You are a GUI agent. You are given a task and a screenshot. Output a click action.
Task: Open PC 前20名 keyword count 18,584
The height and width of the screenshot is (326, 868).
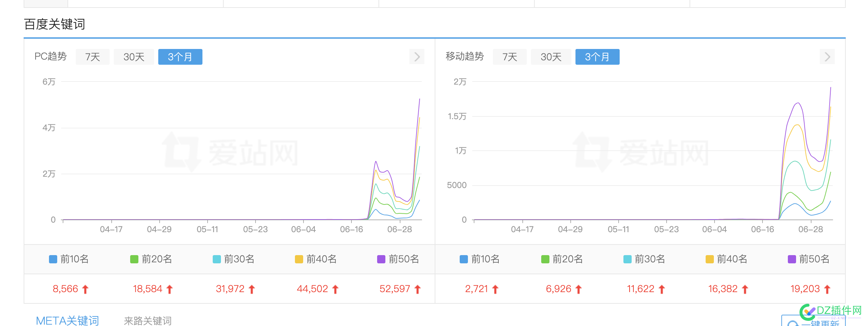point(148,289)
